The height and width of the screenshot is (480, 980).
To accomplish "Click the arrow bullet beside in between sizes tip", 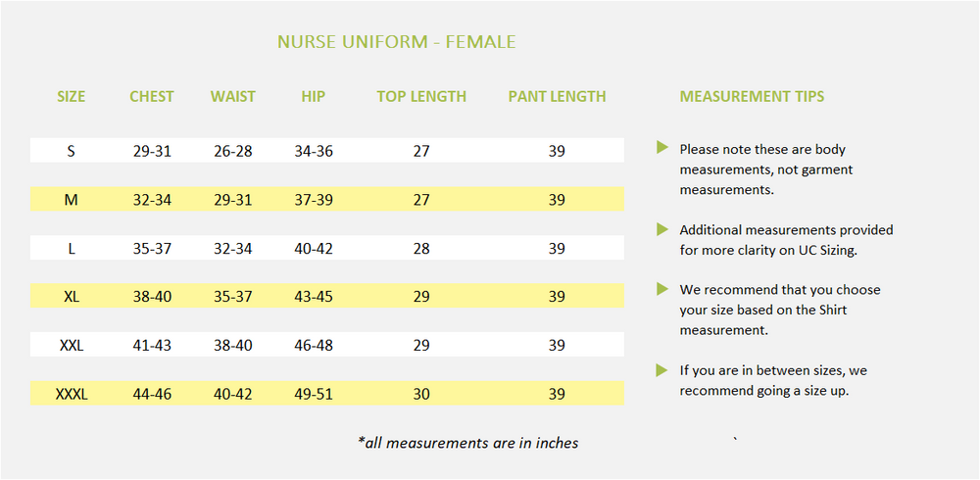I will [662, 370].
